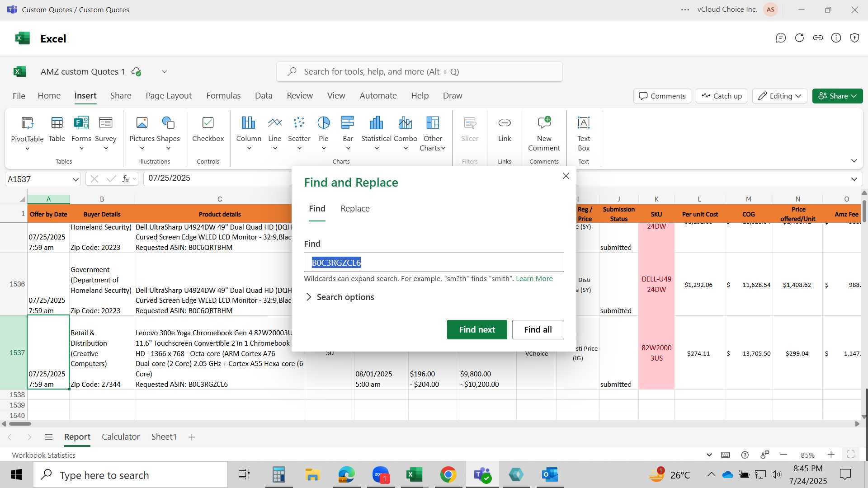Open the Editing mode dropdown
The image size is (868, 488).
tap(780, 96)
